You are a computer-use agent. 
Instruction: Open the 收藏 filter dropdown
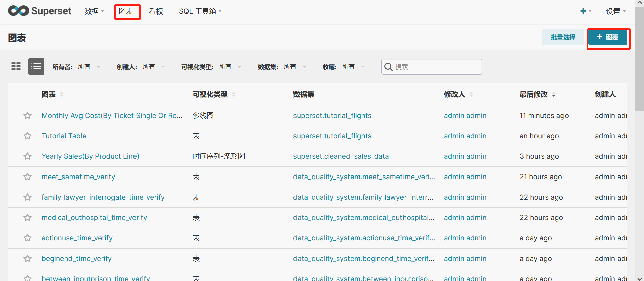point(353,67)
